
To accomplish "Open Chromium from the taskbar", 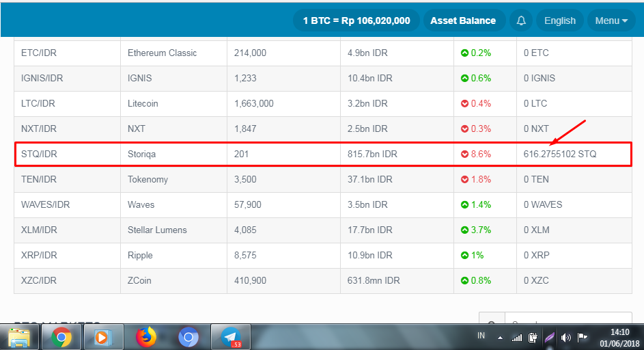I will (x=188, y=337).
